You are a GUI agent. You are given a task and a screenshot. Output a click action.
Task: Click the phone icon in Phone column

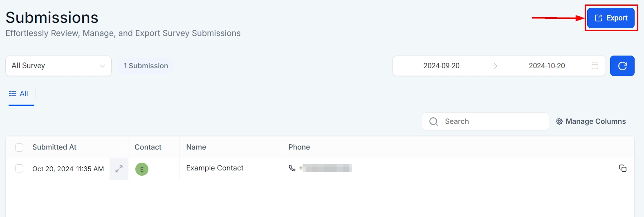pos(292,168)
